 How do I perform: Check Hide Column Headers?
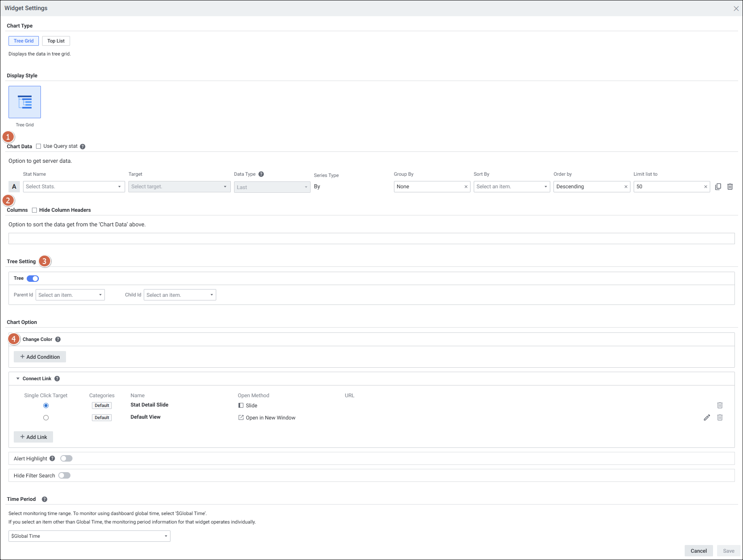pyautogui.click(x=34, y=210)
